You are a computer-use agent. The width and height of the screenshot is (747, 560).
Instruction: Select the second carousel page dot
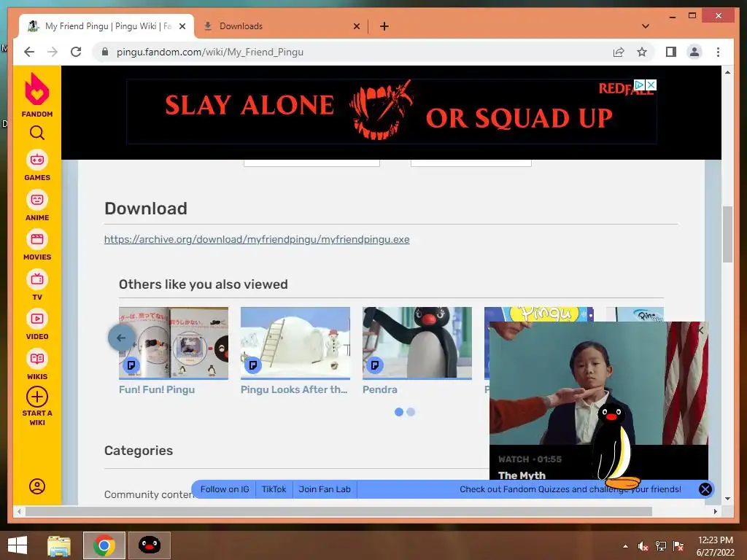click(x=411, y=412)
